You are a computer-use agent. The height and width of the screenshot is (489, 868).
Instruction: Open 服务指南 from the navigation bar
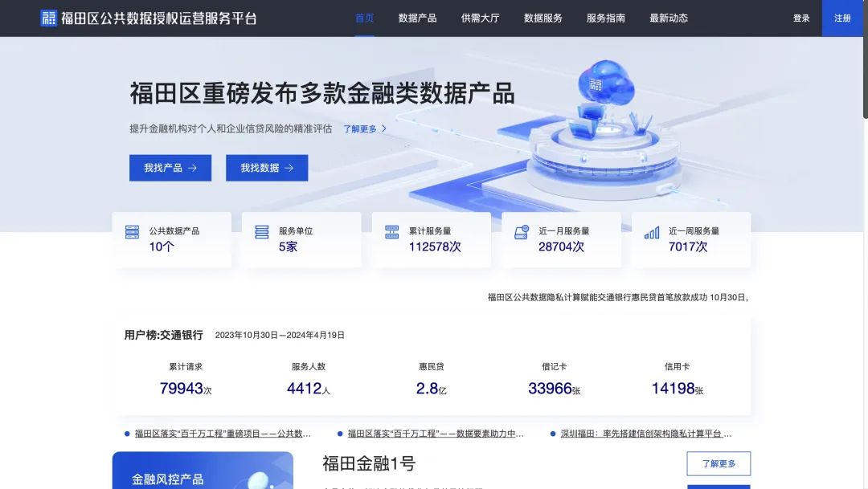605,18
